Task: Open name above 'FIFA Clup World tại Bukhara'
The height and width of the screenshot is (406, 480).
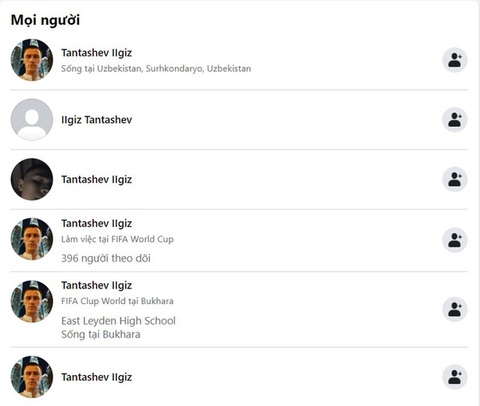Action: 97,285
